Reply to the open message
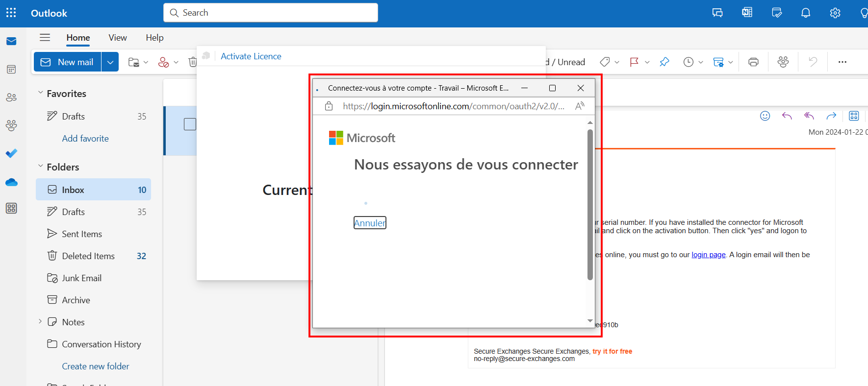This screenshot has width=868, height=386. click(787, 116)
